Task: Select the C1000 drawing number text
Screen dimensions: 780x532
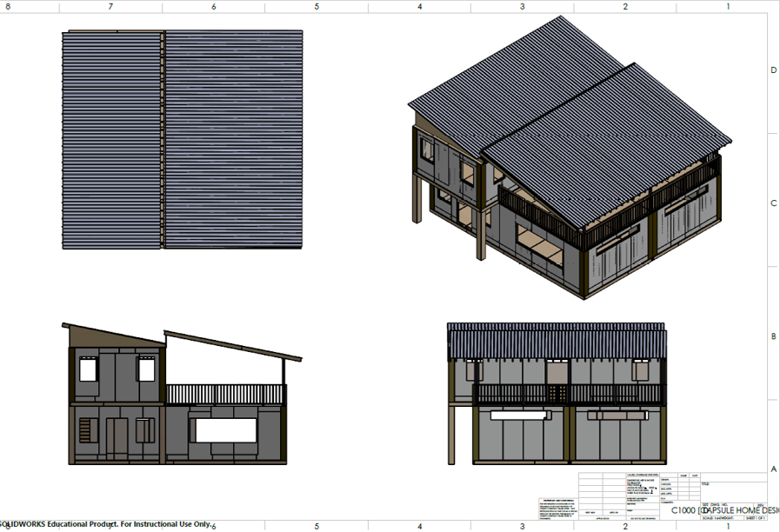Action: point(683,510)
